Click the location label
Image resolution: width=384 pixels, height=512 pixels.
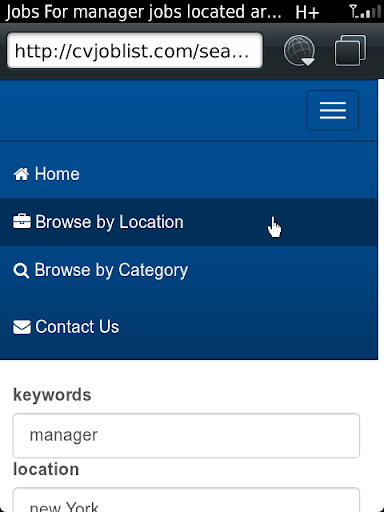pos(46,469)
